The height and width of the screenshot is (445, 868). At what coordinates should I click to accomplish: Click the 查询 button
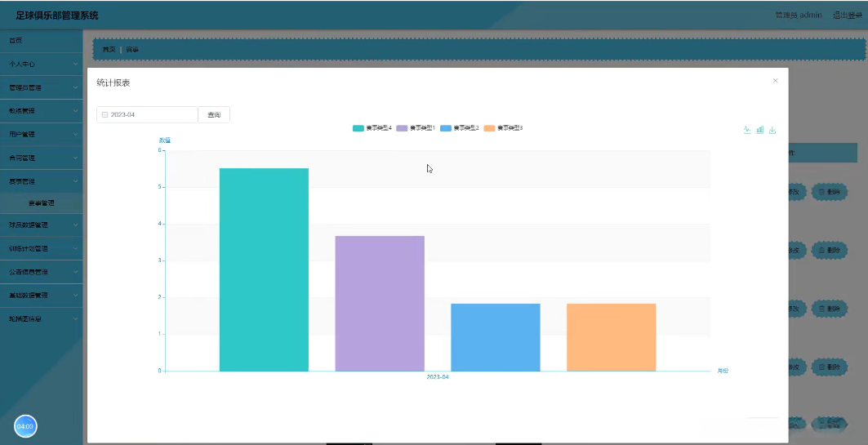point(214,114)
